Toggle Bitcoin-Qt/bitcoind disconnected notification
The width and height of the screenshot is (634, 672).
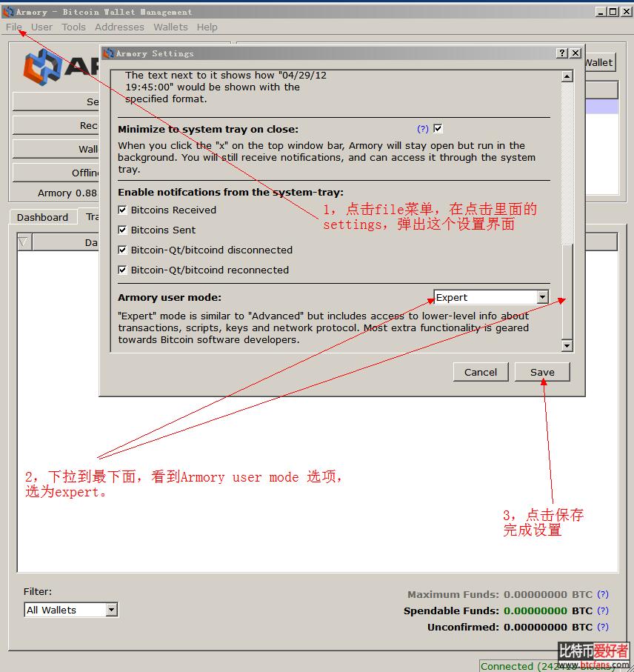coord(122,250)
